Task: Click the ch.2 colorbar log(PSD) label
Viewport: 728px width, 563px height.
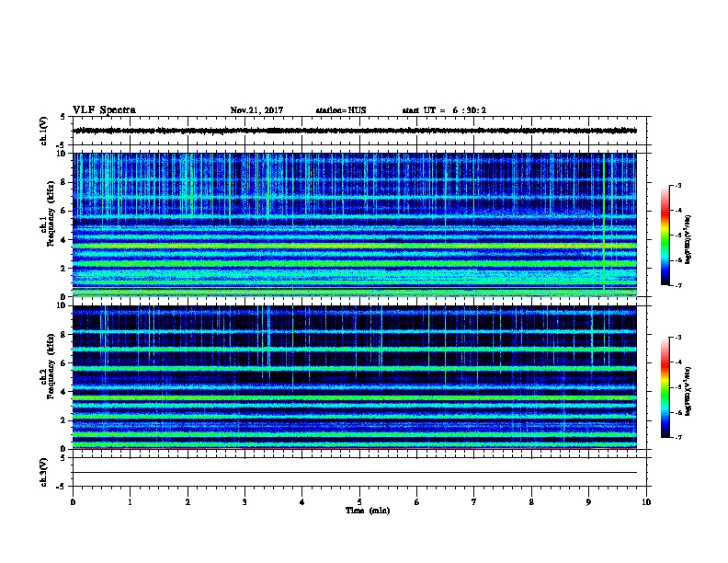Action: coord(688,391)
